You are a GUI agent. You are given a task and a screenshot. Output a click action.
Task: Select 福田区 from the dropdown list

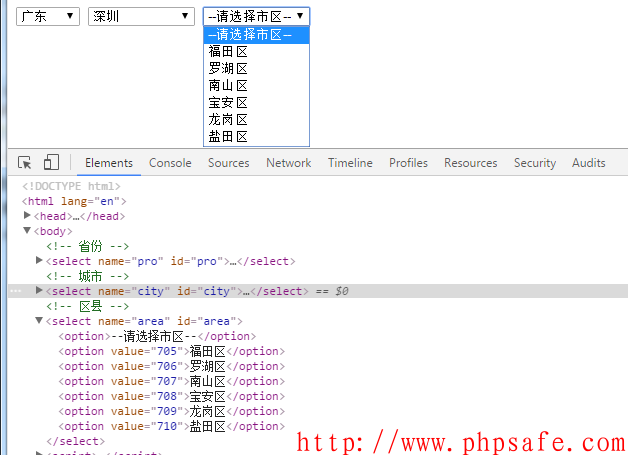(256, 52)
